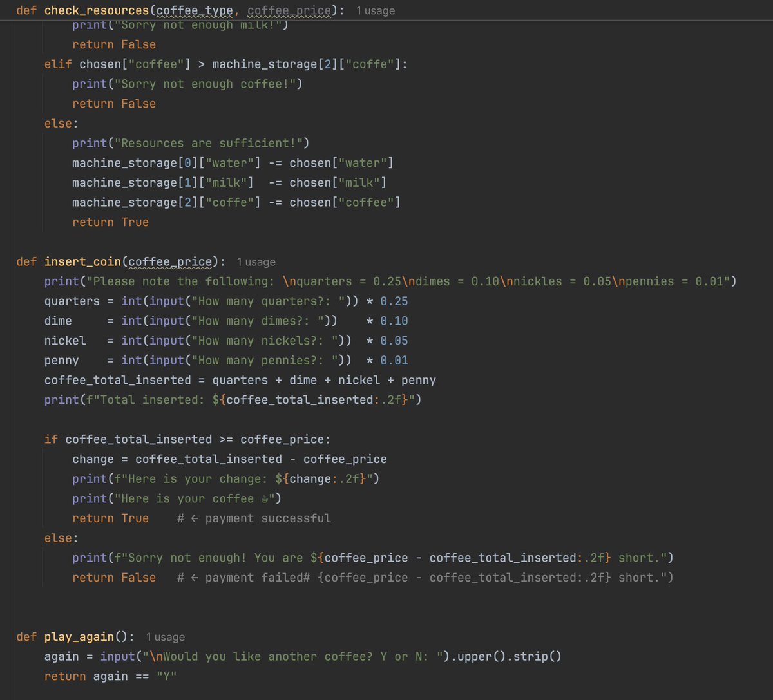Image resolution: width=773 pixels, height=700 pixels.
Task: Click the '# ← payment successful' comment
Action: pos(254,518)
